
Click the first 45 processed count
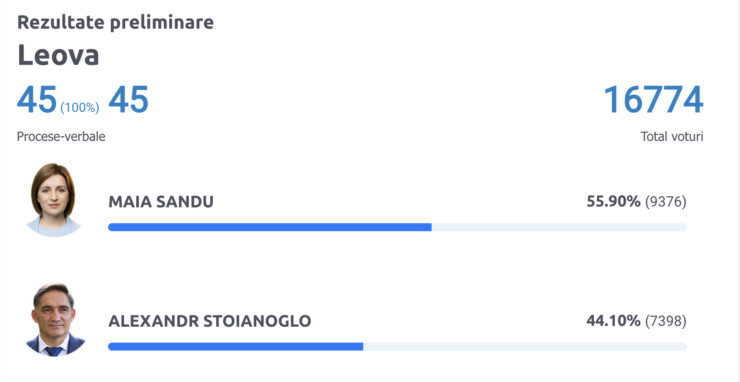37,100
